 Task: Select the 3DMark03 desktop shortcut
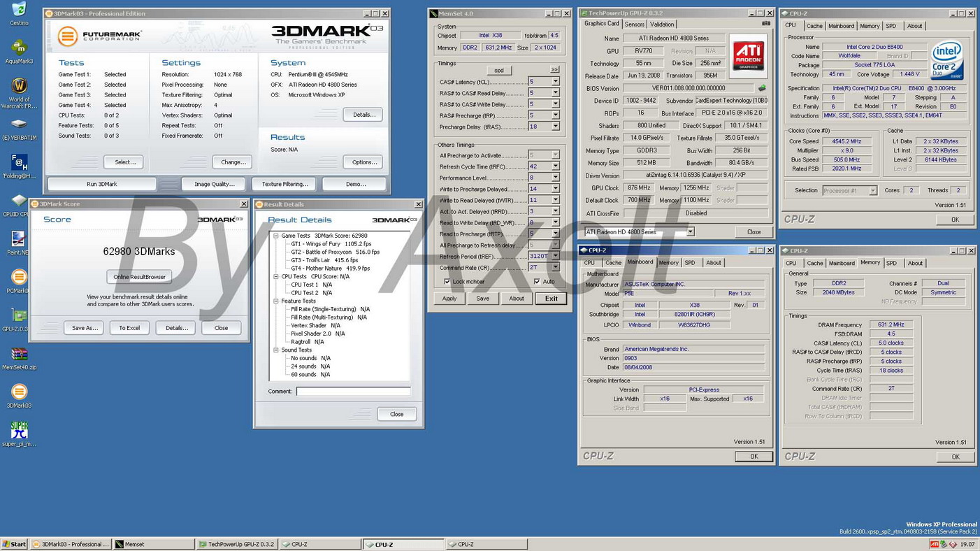[19, 396]
